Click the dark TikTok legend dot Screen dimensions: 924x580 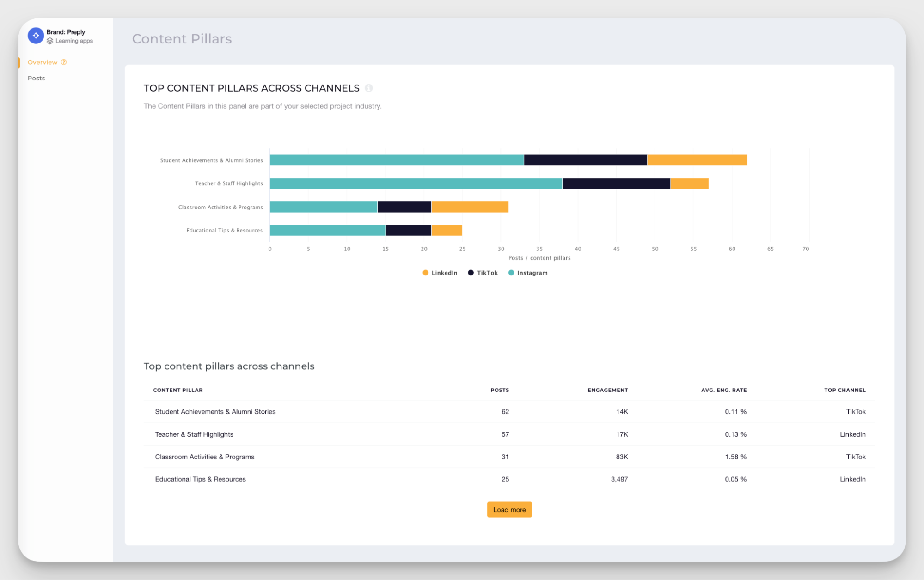coord(470,273)
